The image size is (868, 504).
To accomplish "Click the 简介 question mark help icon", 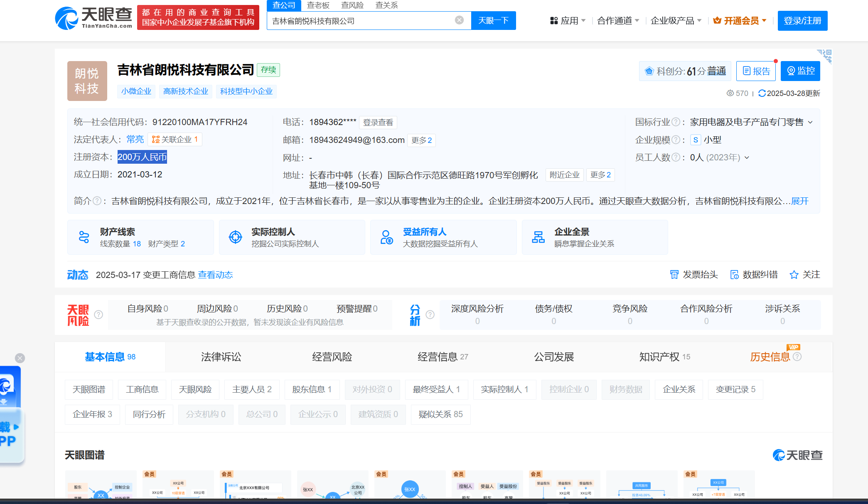I will click(97, 201).
